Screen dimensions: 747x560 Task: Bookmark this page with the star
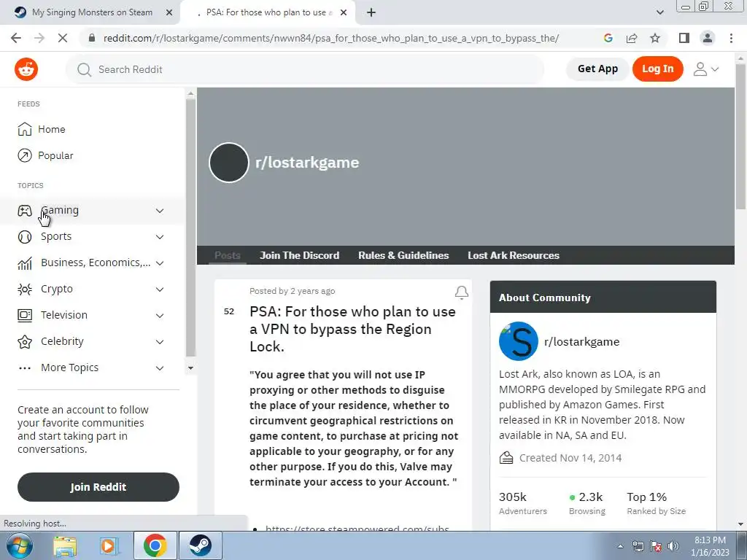click(655, 38)
